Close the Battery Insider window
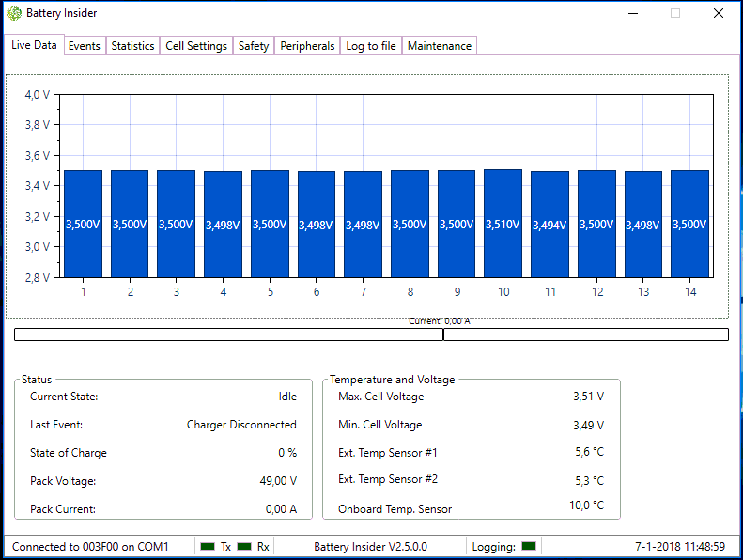 click(x=719, y=13)
